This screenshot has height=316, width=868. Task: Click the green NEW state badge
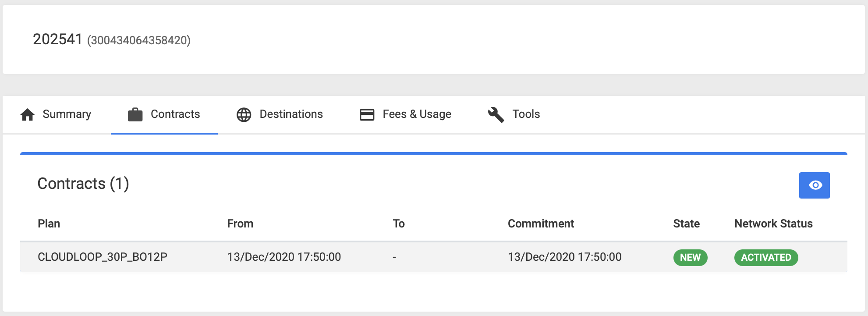(690, 258)
